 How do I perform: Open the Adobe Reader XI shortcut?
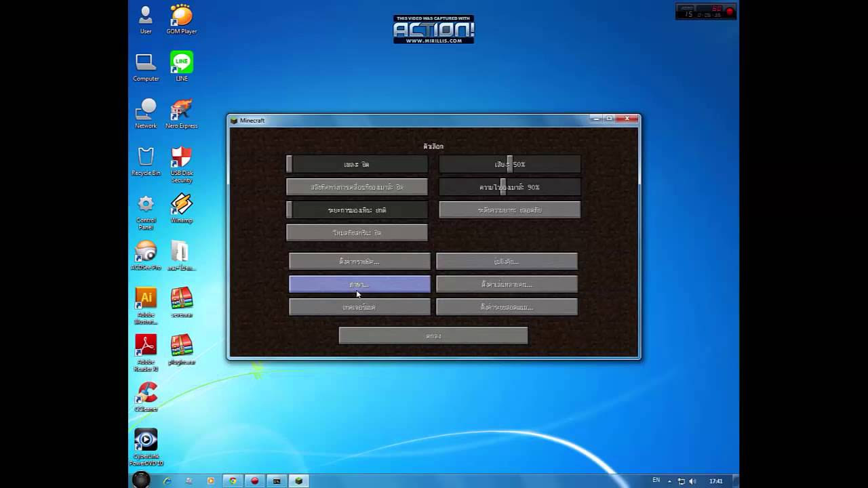pos(146,353)
